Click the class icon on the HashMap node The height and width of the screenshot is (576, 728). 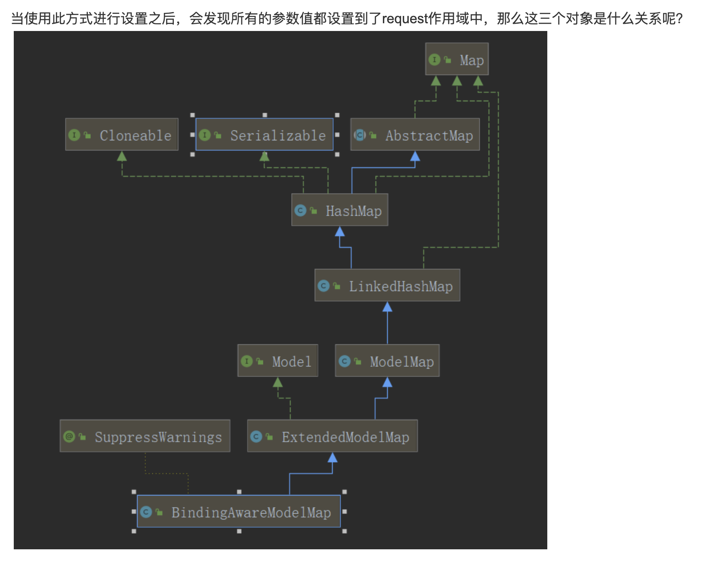click(x=300, y=211)
